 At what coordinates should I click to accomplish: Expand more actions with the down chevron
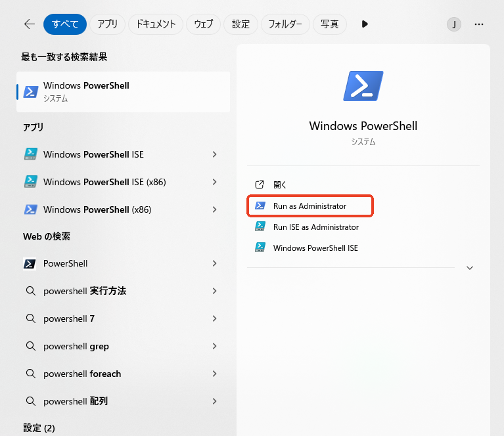click(470, 268)
